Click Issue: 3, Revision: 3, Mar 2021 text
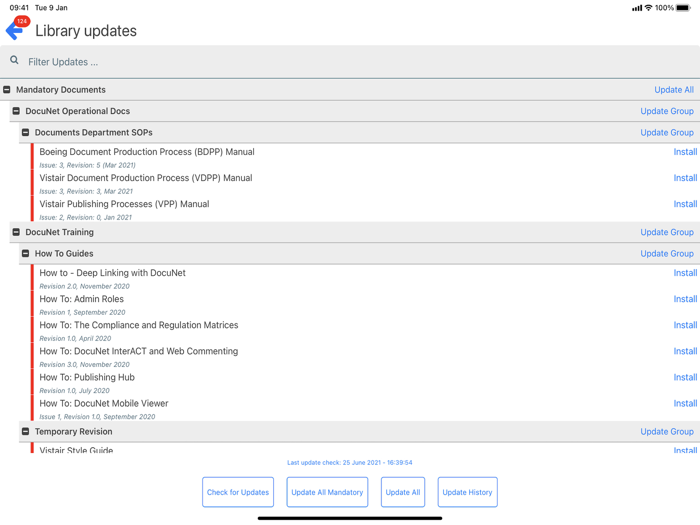Image resolution: width=700 pixels, height=525 pixels. [86, 192]
